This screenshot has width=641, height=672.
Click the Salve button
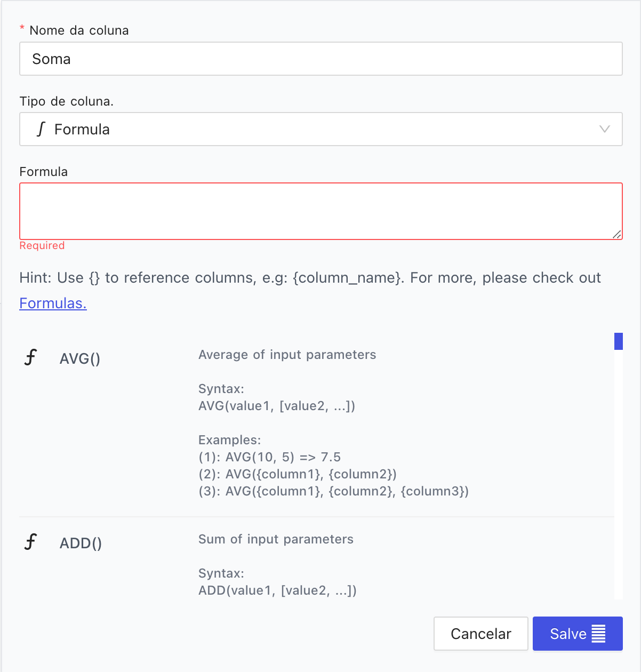(577, 634)
